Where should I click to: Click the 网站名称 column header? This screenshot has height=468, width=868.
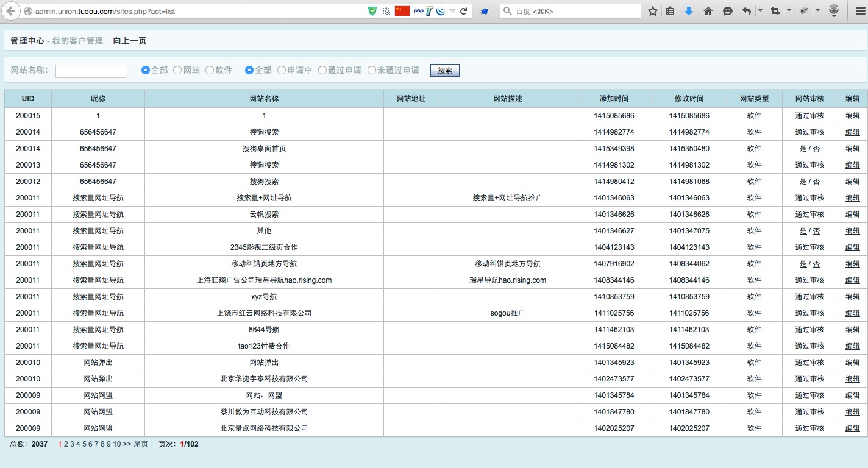[264, 99]
